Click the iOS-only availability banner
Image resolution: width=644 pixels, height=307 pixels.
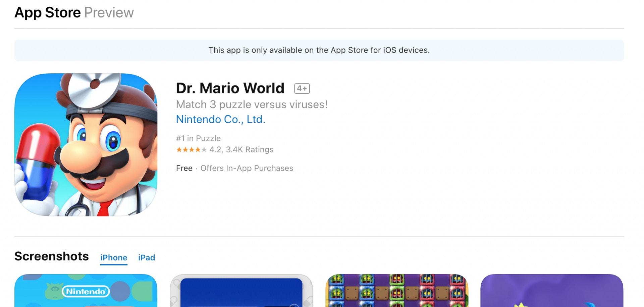click(x=319, y=50)
